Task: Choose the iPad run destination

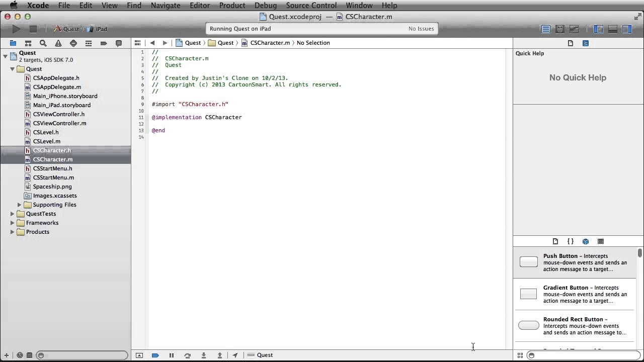Action: point(98,29)
